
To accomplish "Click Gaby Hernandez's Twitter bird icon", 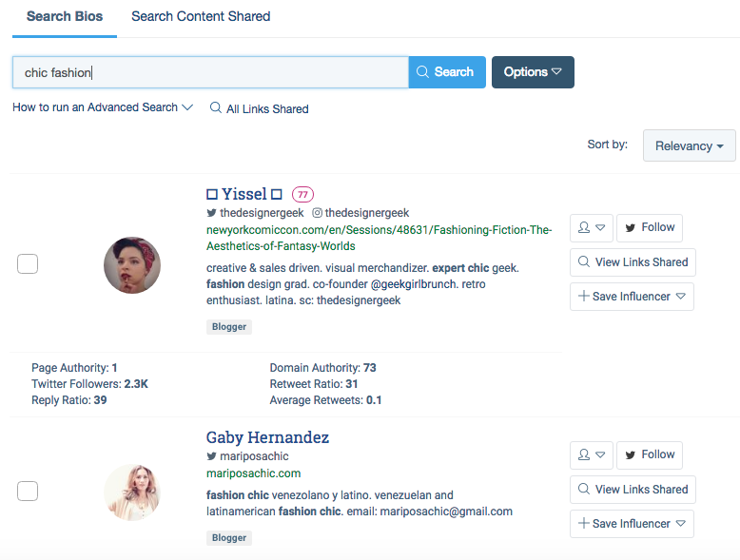I will click(x=211, y=456).
